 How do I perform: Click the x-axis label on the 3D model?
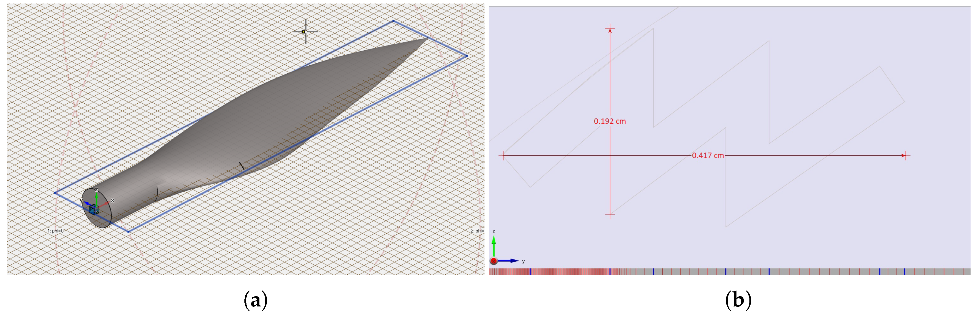(112, 200)
